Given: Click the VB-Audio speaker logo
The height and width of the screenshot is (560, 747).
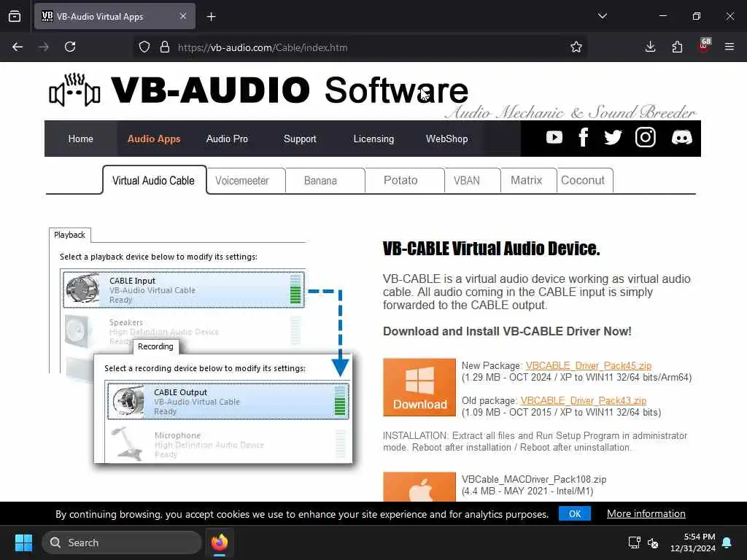Looking at the screenshot, I should [x=75, y=90].
